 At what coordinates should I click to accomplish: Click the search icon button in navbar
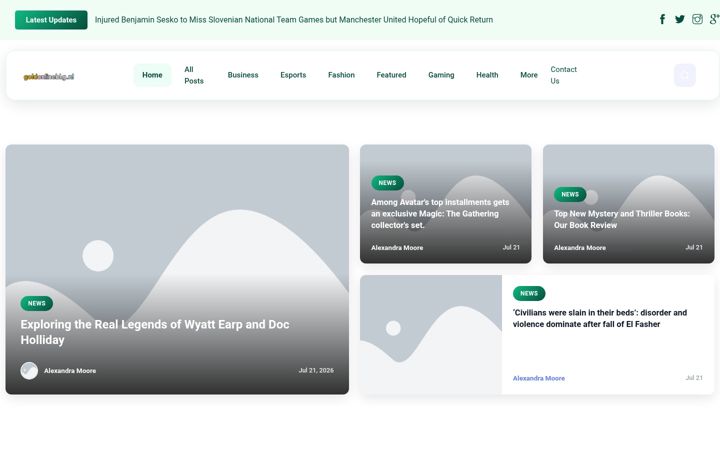pos(685,75)
